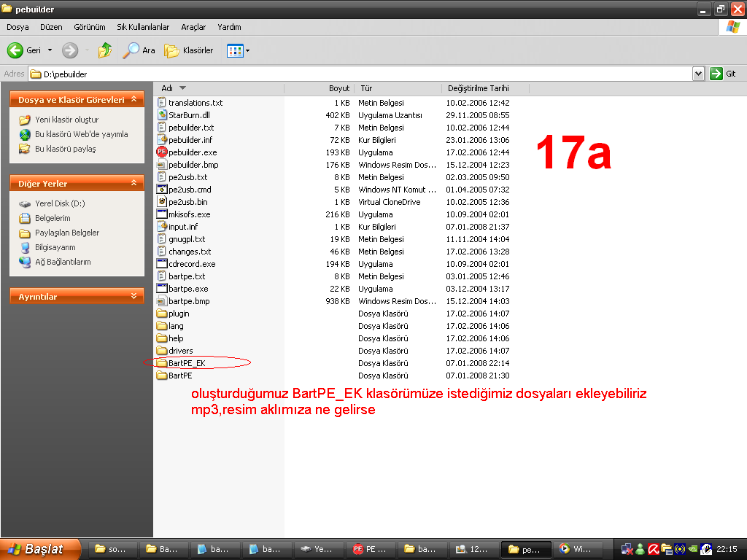
Task: Select the lang folder icon
Action: click(x=162, y=326)
